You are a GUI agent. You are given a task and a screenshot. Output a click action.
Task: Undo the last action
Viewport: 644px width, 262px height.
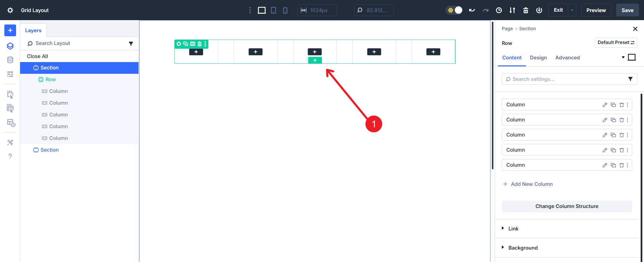point(472,10)
